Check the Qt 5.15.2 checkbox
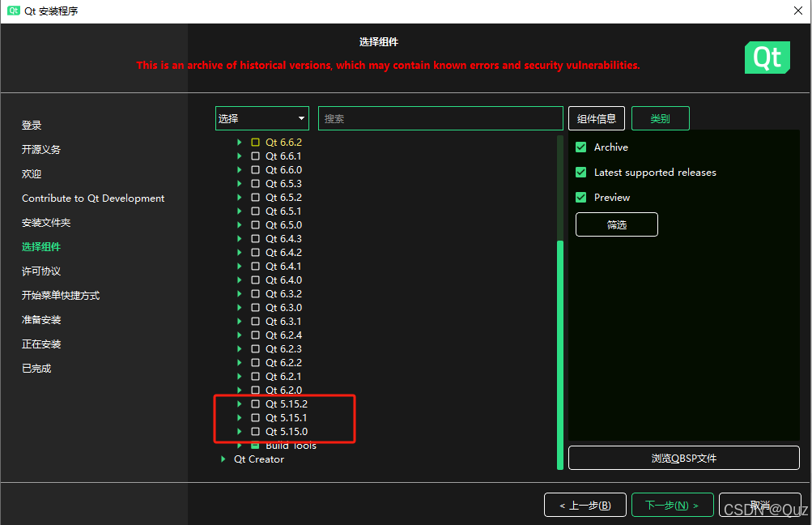The height and width of the screenshot is (525, 812). (255, 403)
